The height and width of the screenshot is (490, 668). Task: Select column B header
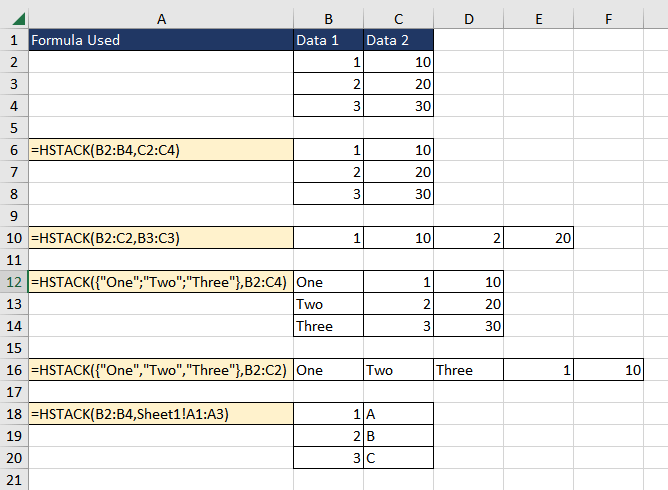[328, 19]
